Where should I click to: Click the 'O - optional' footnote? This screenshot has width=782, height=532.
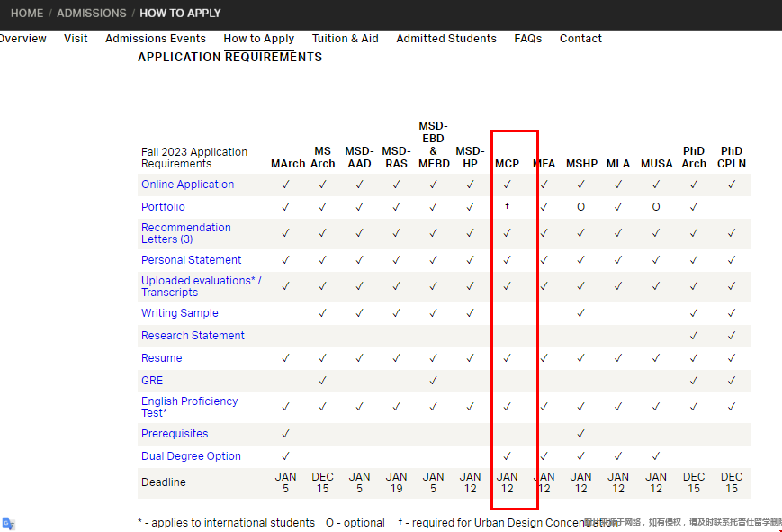point(355,522)
